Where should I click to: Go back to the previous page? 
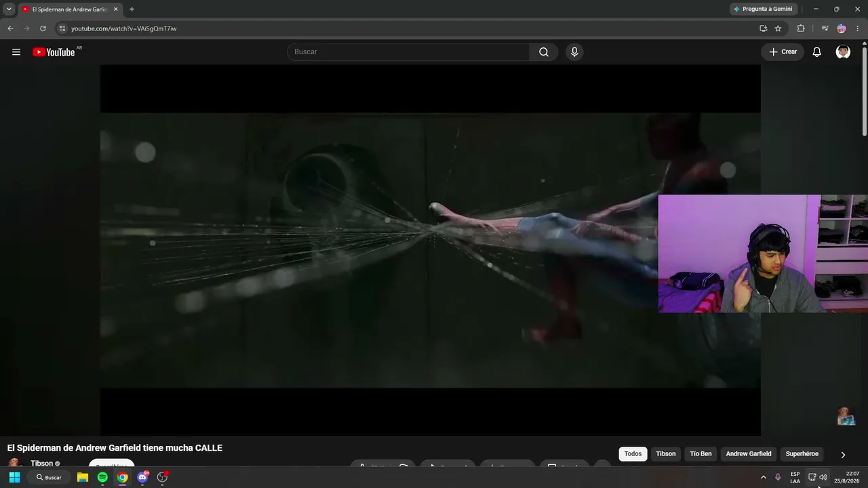click(x=10, y=28)
